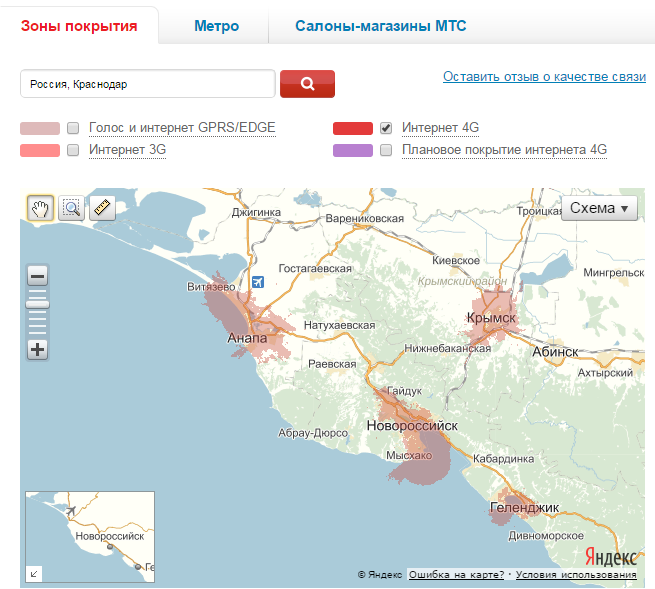The height and width of the screenshot is (589, 655).
Task: Collapse the overview minimap with arrow icon
Action: click(34, 574)
